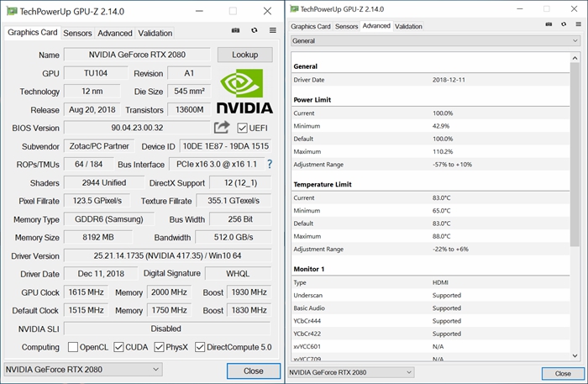Viewport: 588px width, 384px height.
Task: Click the Lookup button
Action: [x=245, y=55]
